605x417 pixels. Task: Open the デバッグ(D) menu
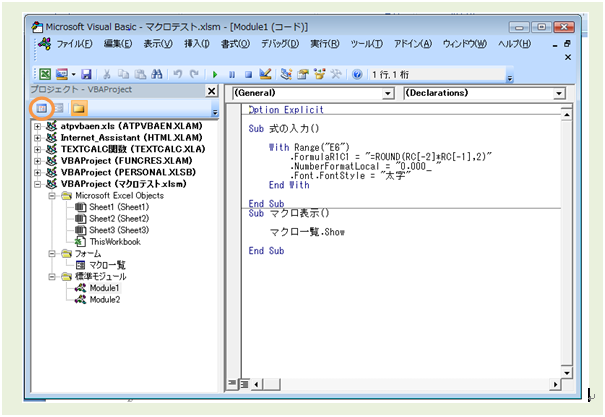tap(280, 44)
